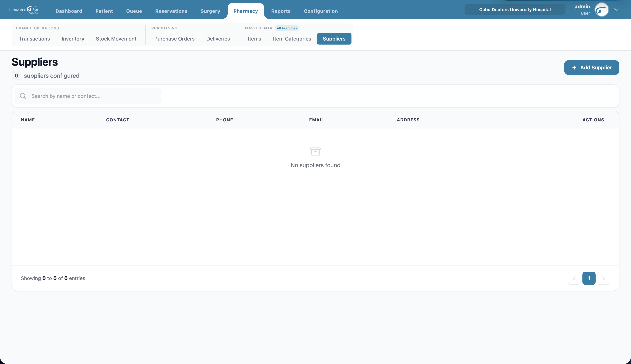The image size is (631, 364).
Task: Click the ACTIONS column header
Action: (593, 120)
